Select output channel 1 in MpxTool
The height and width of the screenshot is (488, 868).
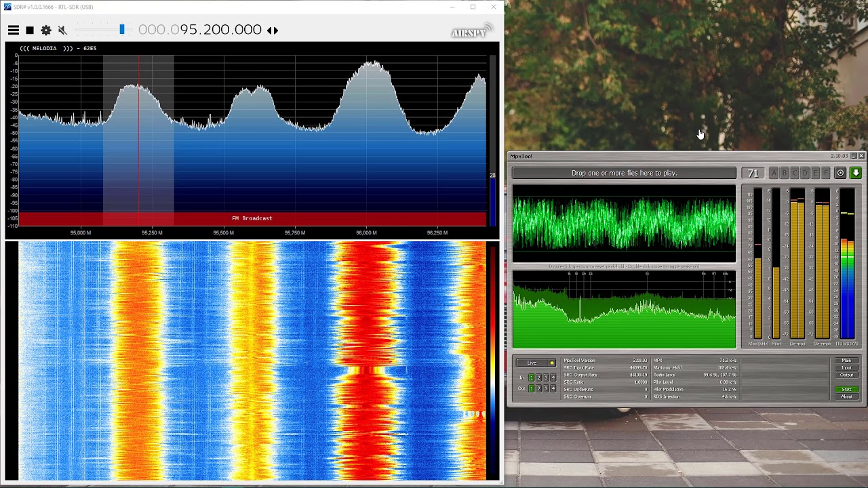(x=532, y=388)
